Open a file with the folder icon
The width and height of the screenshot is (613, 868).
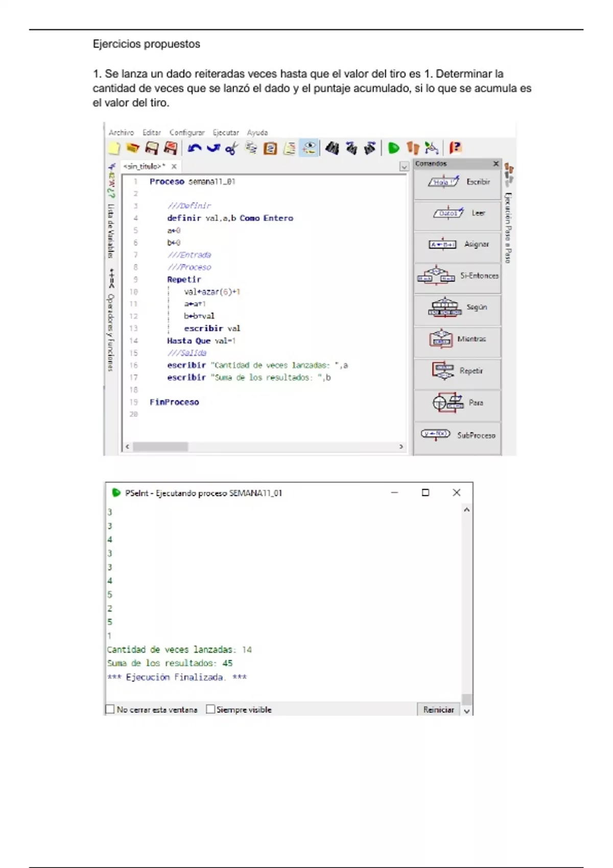[x=132, y=148]
